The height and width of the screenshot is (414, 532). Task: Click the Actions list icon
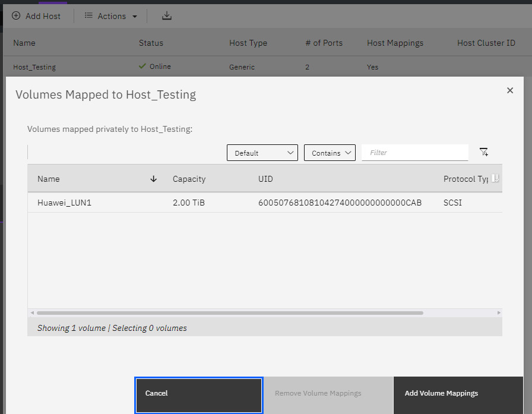pyautogui.click(x=88, y=16)
